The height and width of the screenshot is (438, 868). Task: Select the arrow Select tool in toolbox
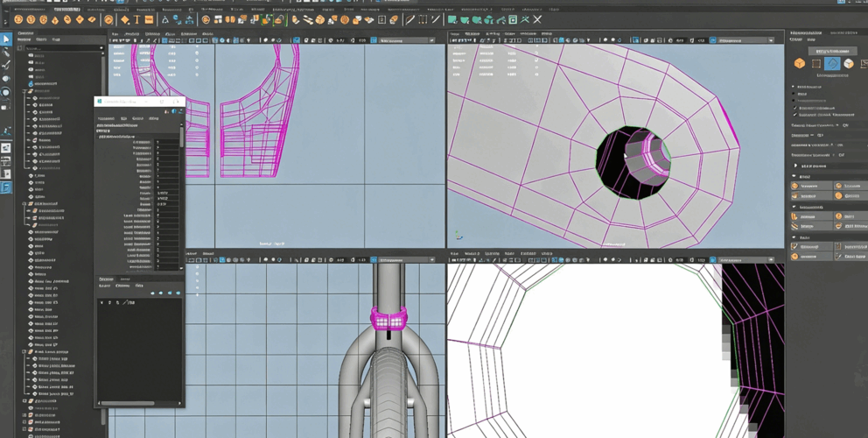pos(6,39)
